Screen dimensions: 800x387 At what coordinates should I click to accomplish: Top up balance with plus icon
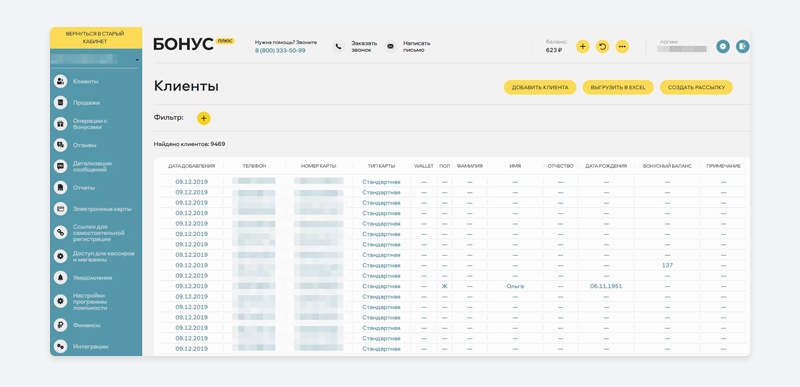click(x=583, y=46)
